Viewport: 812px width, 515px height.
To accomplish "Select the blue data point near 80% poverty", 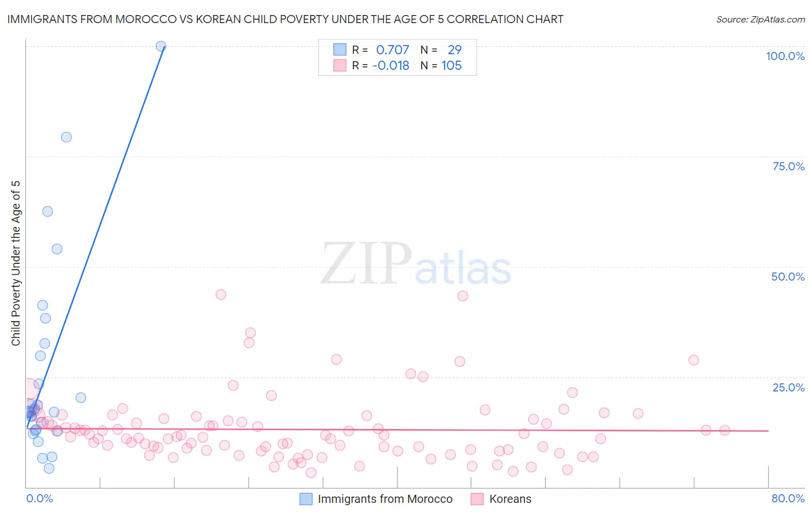I will pyautogui.click(x=66, y=137).
